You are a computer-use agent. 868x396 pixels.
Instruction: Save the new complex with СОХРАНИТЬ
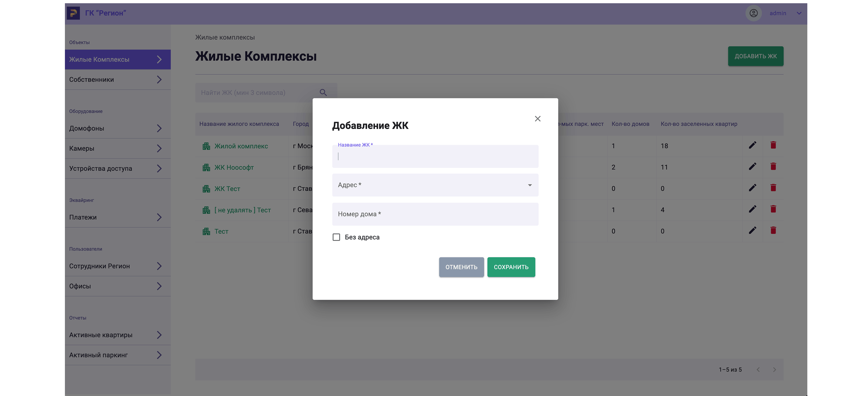511,267
